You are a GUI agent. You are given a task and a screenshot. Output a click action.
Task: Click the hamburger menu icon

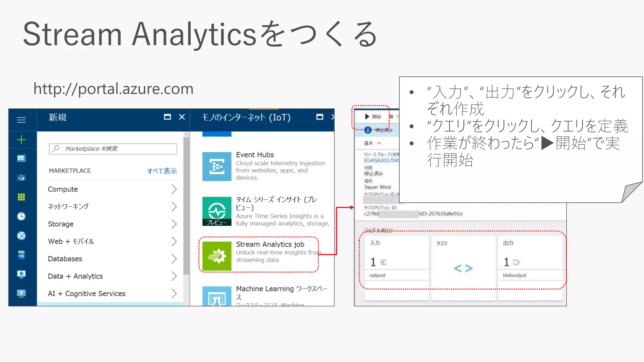coord(21,120)
